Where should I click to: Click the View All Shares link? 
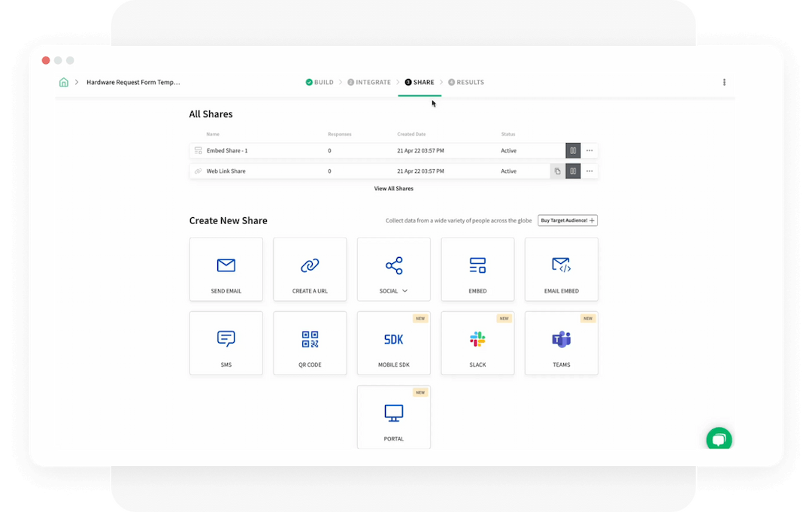tap(394, 189)
